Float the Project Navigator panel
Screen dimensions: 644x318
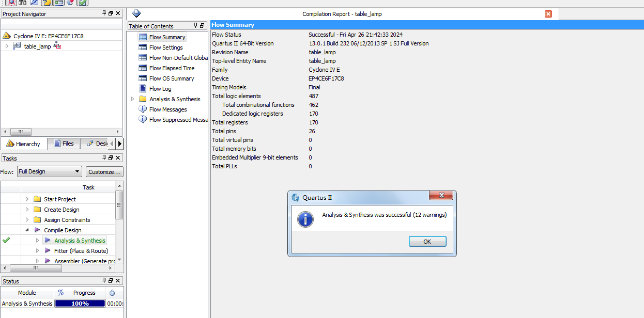(x=111, y=13)
